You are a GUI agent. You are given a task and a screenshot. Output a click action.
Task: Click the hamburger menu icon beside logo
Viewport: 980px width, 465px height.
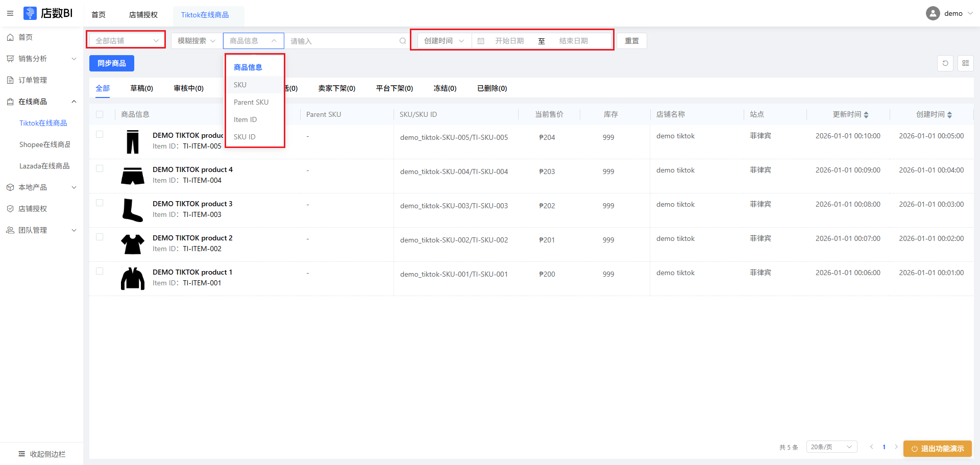pos(10,13)
